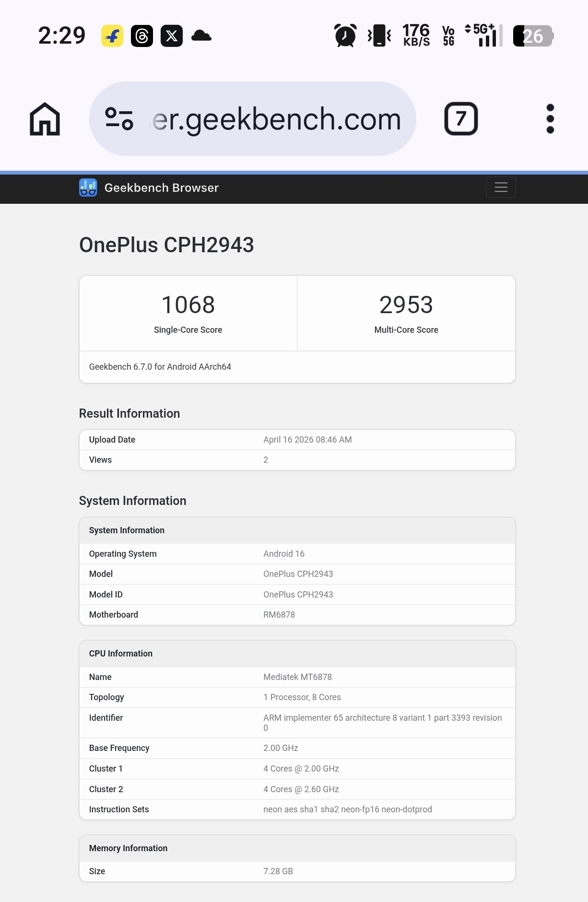Tap the alarm clock status icon
The width and height of the screenshot is (588, 902).
(345, 36)
